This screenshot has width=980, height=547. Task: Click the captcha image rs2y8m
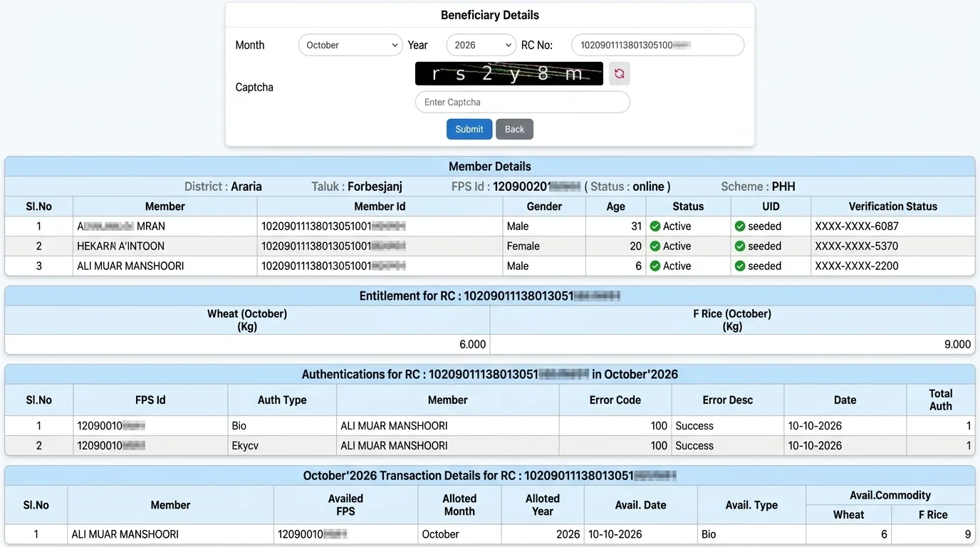(x=509, y=73)
